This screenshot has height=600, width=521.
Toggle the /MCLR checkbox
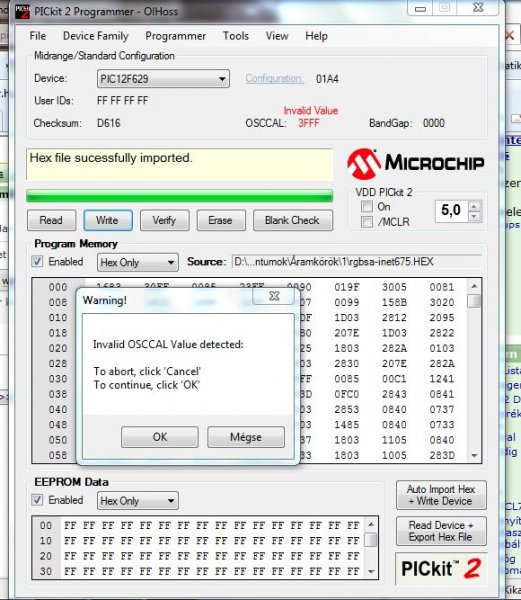click(367, 222)
